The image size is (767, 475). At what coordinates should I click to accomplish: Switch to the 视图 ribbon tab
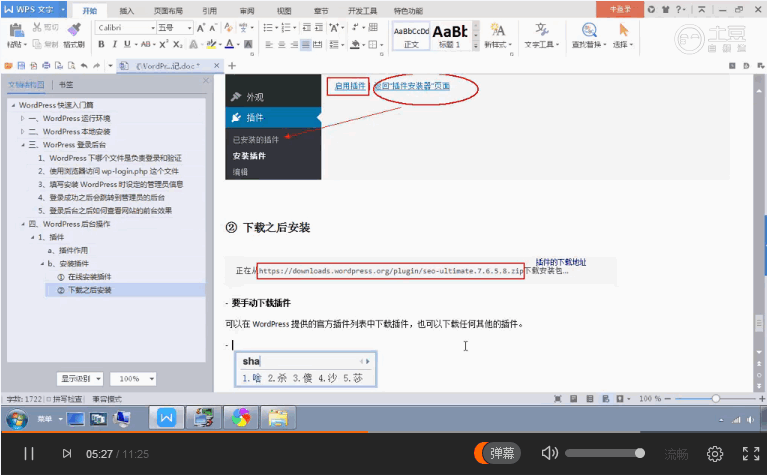284,11
